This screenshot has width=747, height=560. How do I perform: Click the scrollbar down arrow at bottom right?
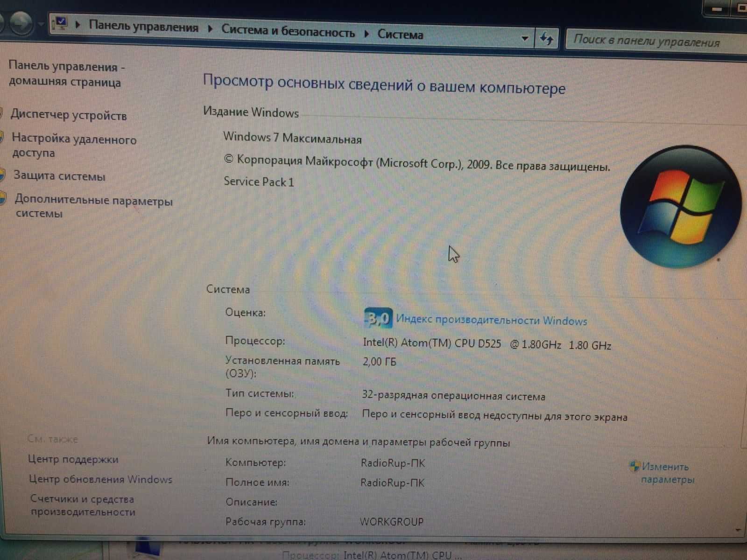point(738,530)
